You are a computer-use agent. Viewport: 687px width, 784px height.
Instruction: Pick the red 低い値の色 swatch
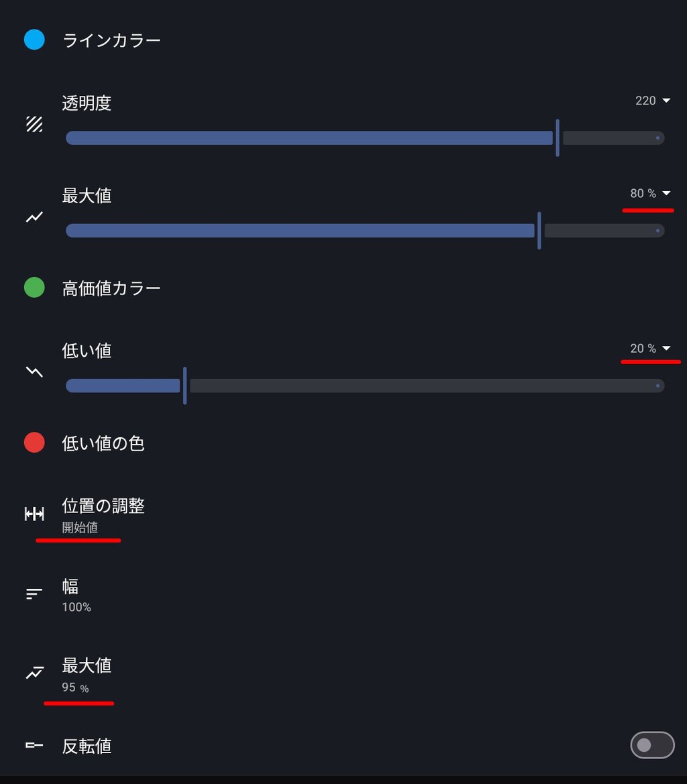point(34,443)
